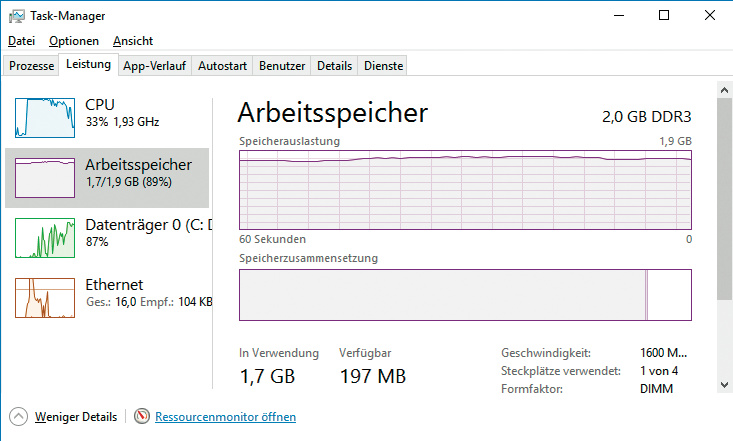The height and width of the screenshot is (441, 733).
Task: Open the Datei menu
Action: click(21, 41)
